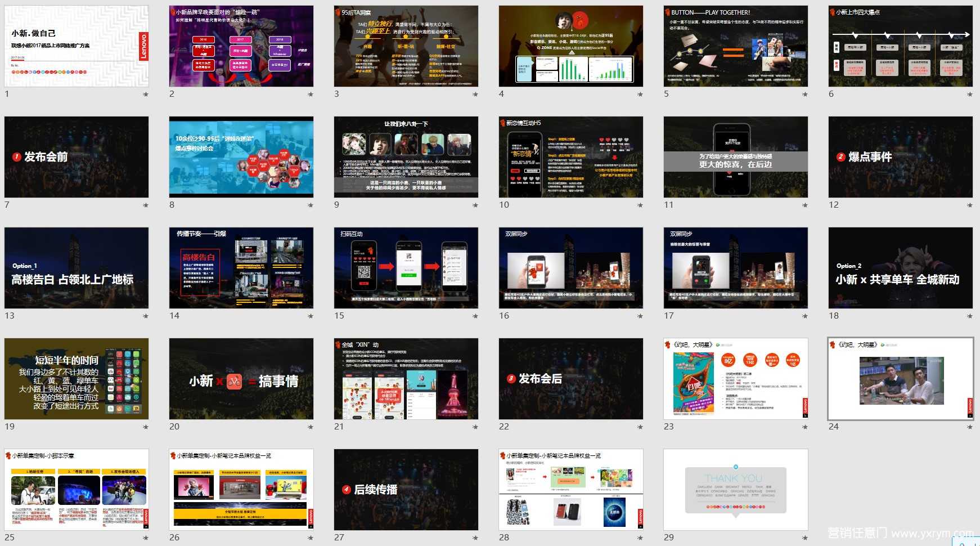Click the animation star under slide 18
980x546 pixels.
coord(970,316)
